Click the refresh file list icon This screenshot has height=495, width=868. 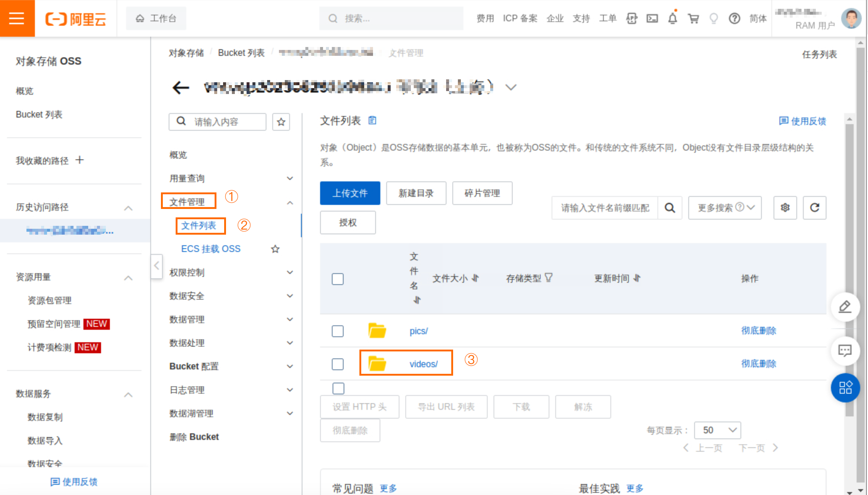click(814, 208)
